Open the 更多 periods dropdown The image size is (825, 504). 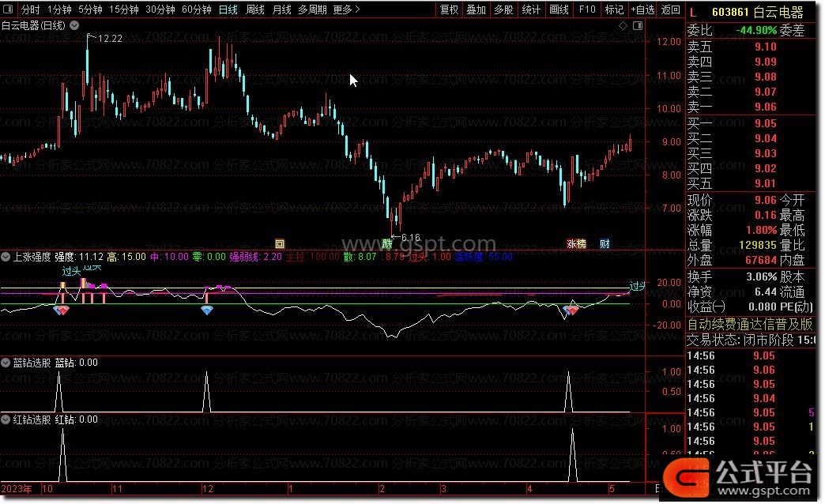347,9
